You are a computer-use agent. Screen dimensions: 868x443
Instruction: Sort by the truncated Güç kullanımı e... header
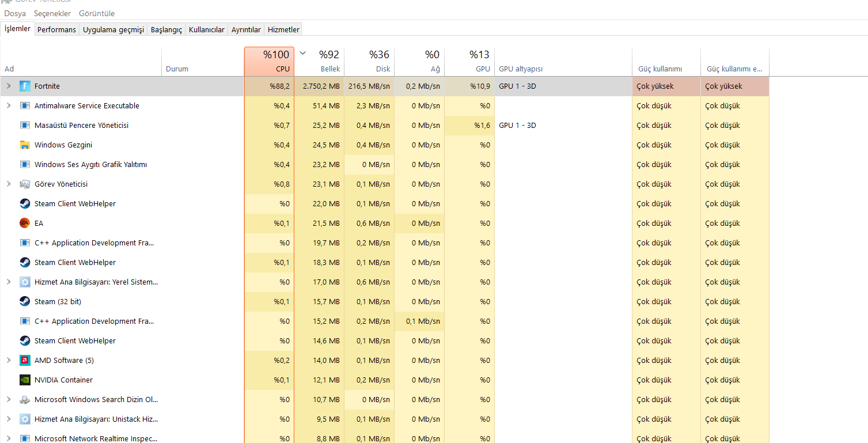(735, 62)
